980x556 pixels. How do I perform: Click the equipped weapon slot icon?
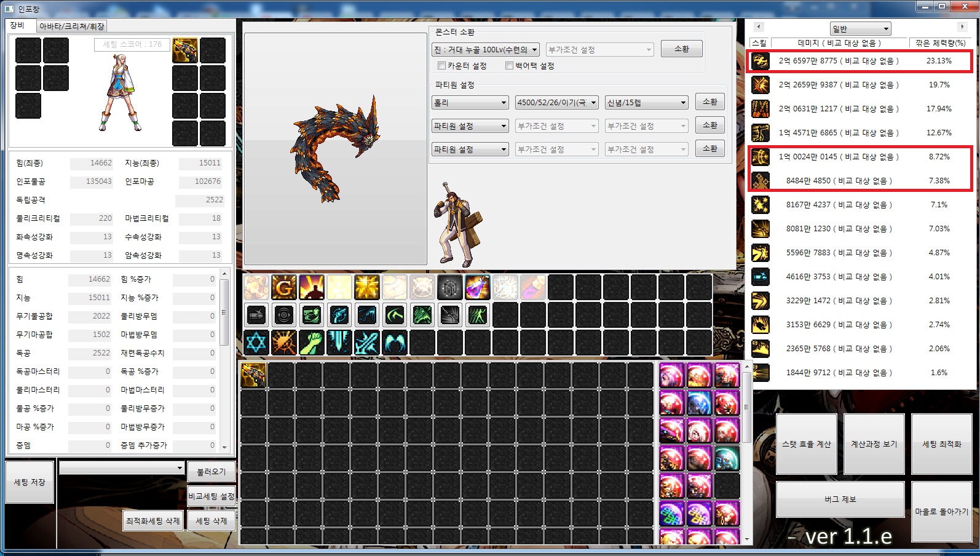(185, 50)
